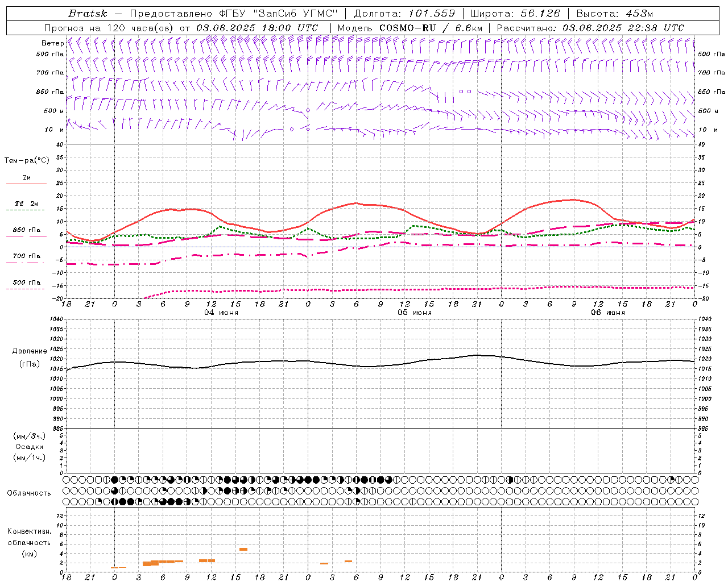
Task: Click the solid 2м temperature legend line
Action: 26,184
